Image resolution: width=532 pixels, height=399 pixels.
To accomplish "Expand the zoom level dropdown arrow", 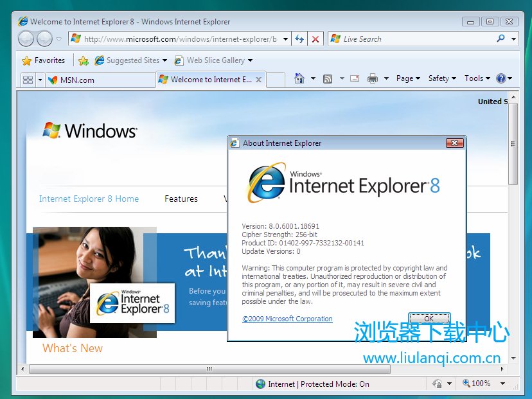I will click(x=502, y=384).
